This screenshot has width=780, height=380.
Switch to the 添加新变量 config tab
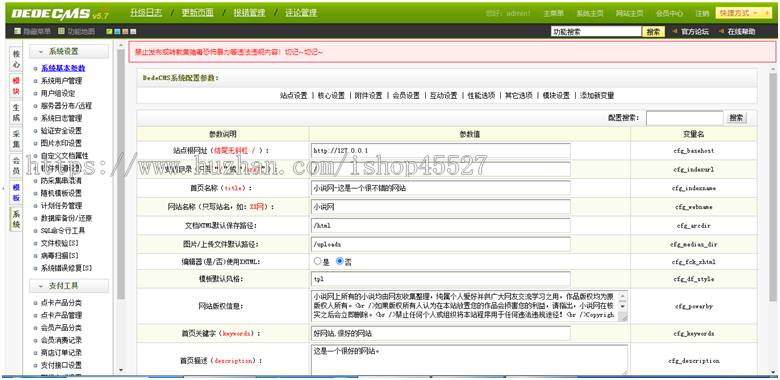[x=597, y=95]
